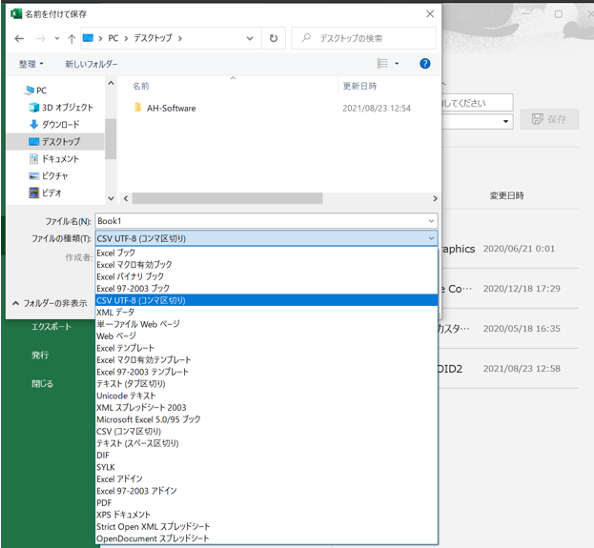Viewport: 594px width, 548px height.
Task: Focus the Desktop search box
Action: 364,38
